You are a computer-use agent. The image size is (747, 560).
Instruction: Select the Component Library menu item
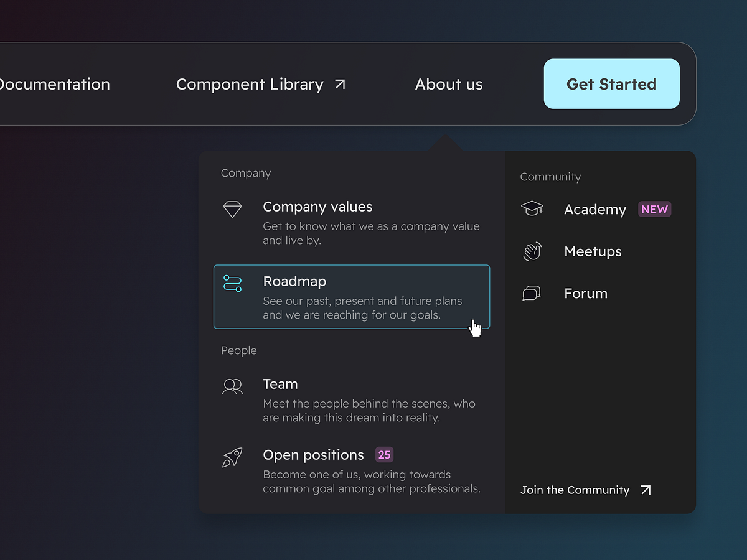[x=250, y=84]
